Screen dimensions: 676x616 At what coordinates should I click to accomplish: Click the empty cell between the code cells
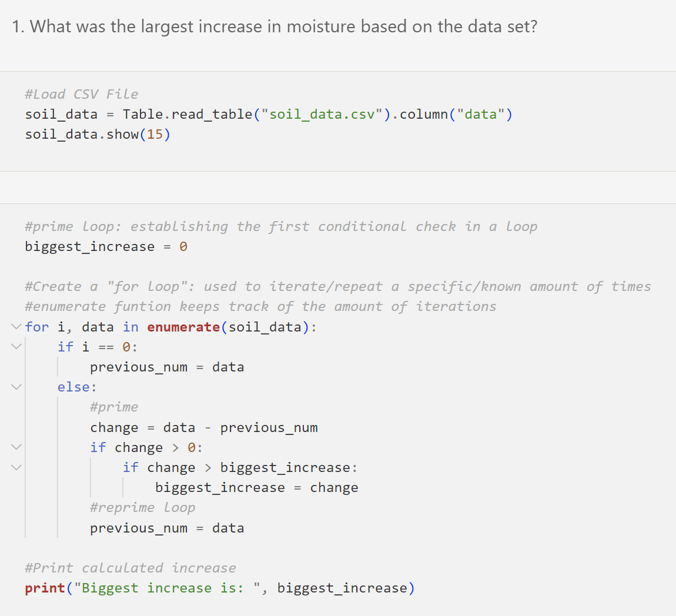338,188
